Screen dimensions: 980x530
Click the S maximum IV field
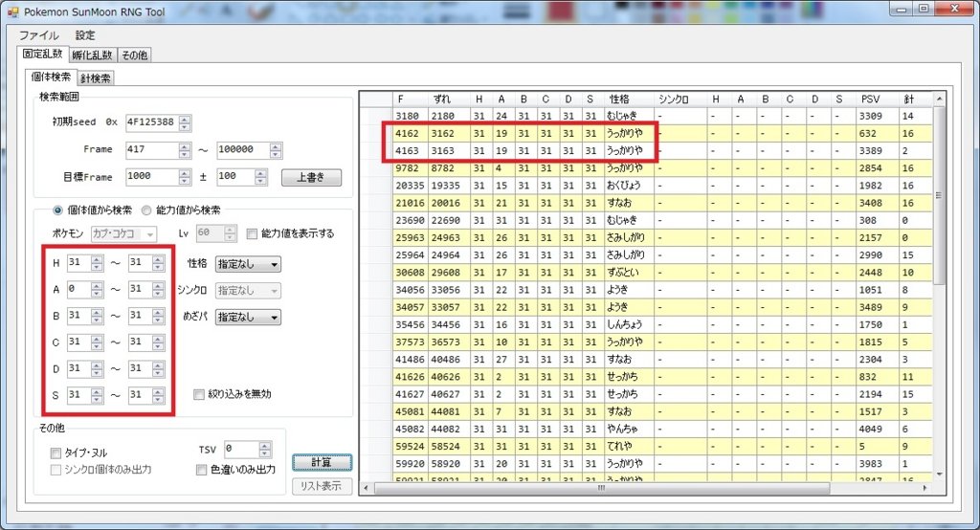click(140, 395)
